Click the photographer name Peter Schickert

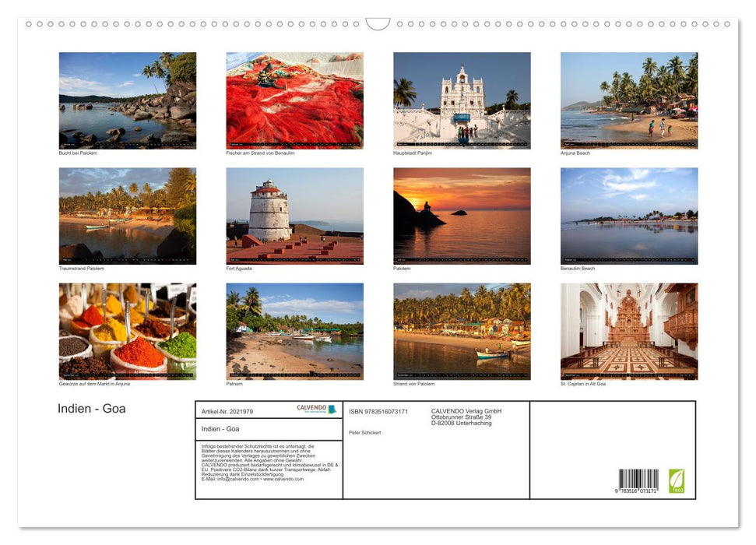coord(365,432)
